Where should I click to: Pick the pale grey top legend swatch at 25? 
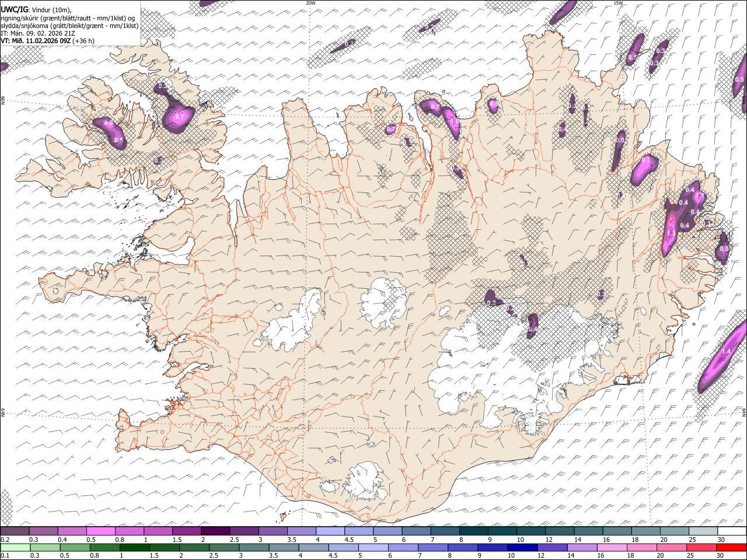[703, 531]
